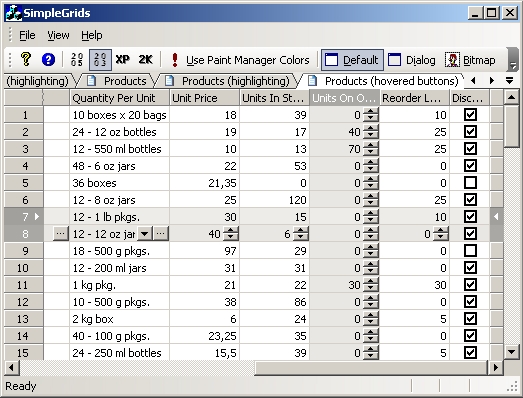This screenshot has width=523, height=398.
Task: Switch to the XP theme
Action: click(x=122, y=60)
